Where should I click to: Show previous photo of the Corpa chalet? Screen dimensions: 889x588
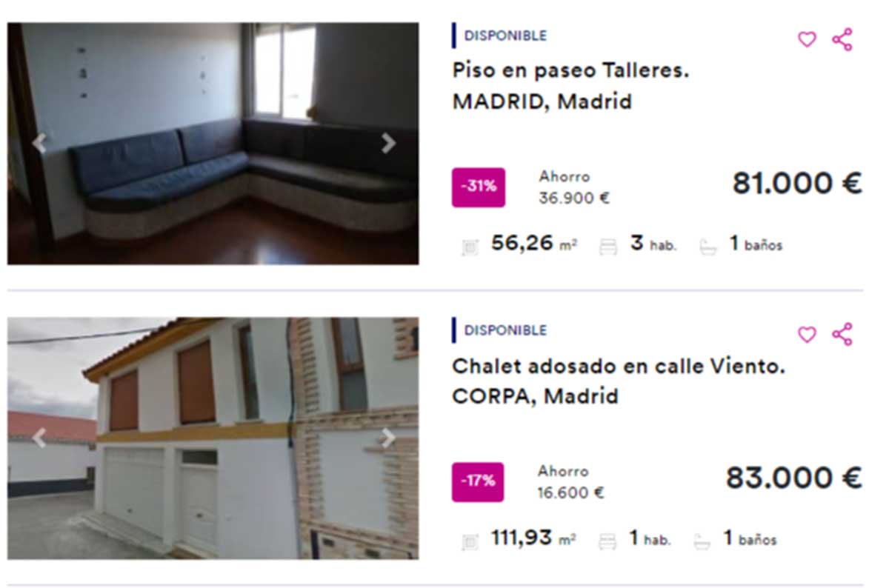pos(39,438)
